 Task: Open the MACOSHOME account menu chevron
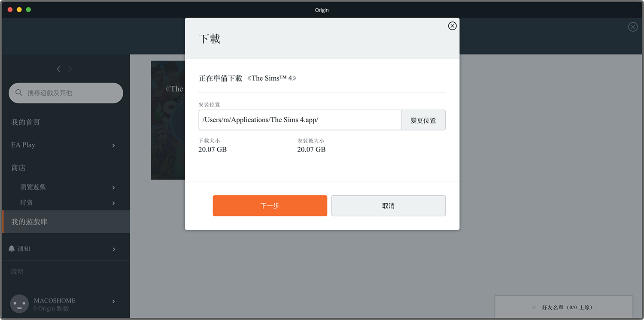point(113,302)
